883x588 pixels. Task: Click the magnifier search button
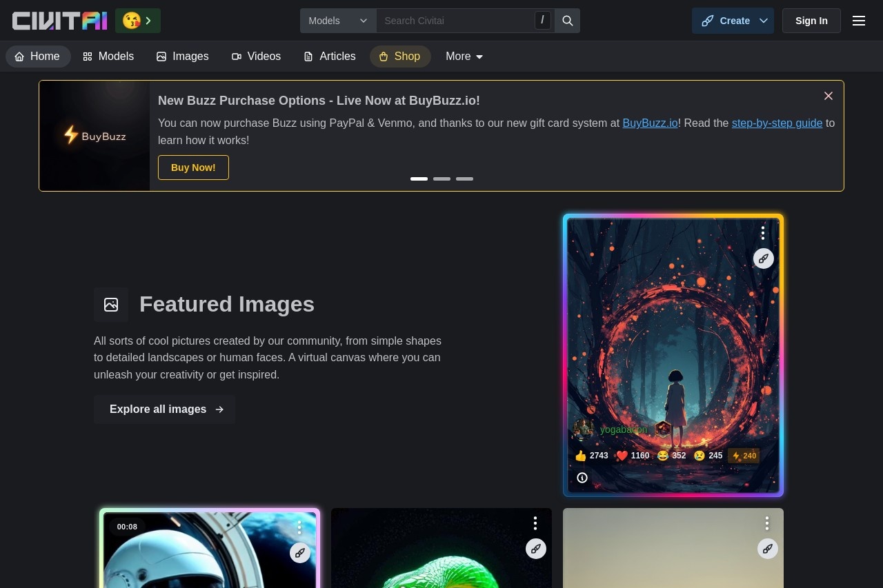[x=568, y=21]
